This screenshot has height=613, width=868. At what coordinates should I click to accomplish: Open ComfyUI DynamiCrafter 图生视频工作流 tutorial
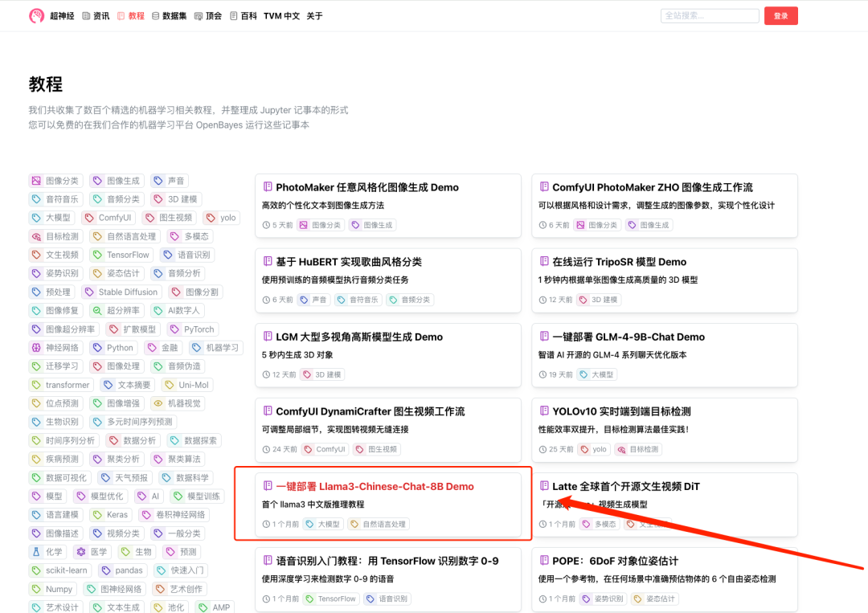[x=371, y=411]
